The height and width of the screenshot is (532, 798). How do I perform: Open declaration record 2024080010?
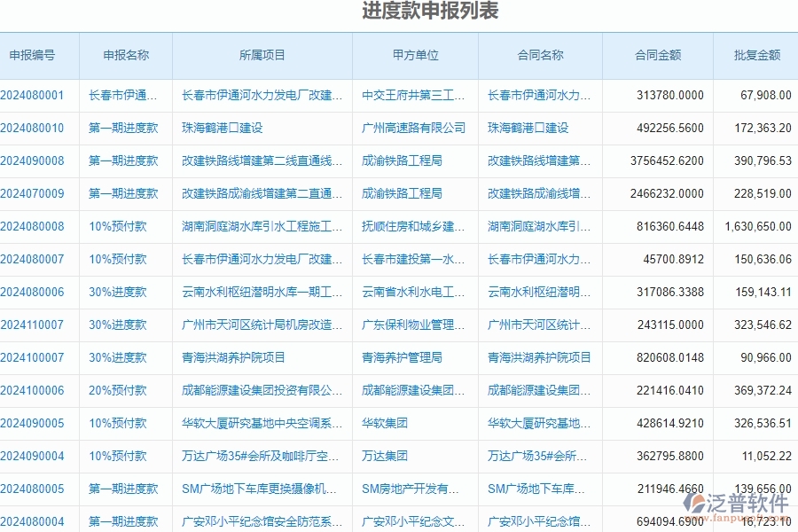pos(38,128)
